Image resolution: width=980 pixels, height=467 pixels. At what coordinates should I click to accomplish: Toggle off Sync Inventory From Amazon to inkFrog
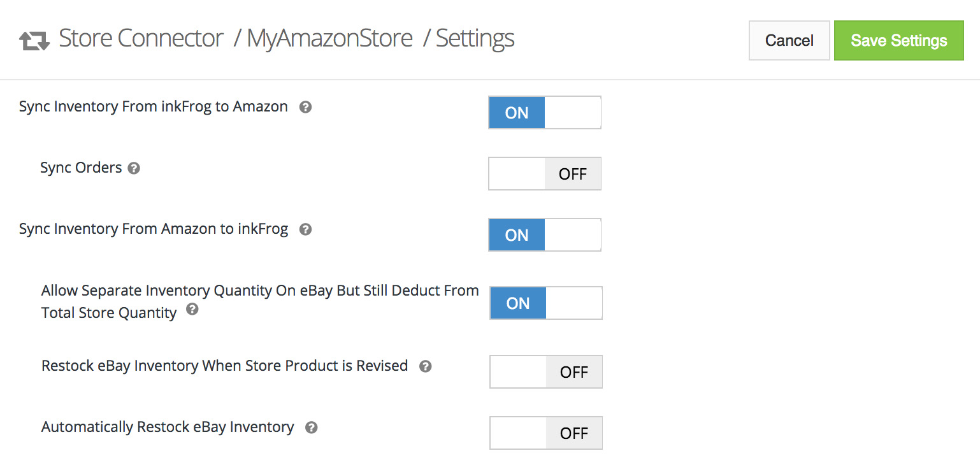544,235
